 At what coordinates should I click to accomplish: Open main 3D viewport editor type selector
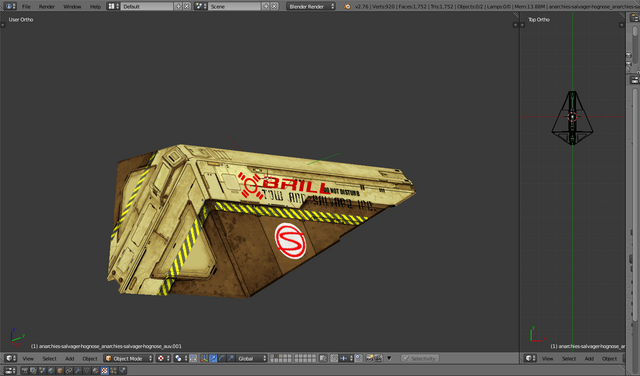(10, 358)
